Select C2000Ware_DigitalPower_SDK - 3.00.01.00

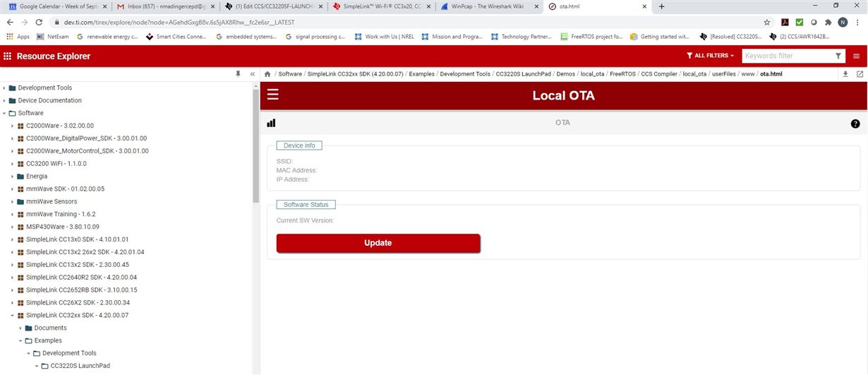(x=86, y=138)
